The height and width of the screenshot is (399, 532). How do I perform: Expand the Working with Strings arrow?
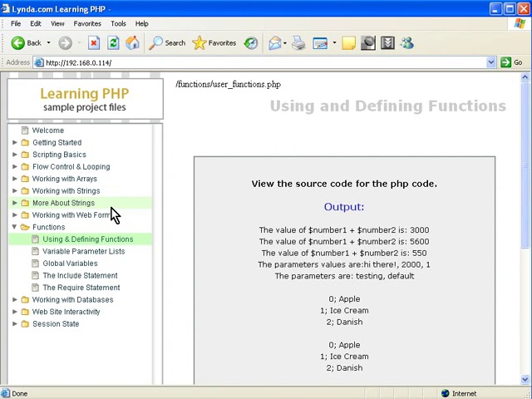pos(15,190)
